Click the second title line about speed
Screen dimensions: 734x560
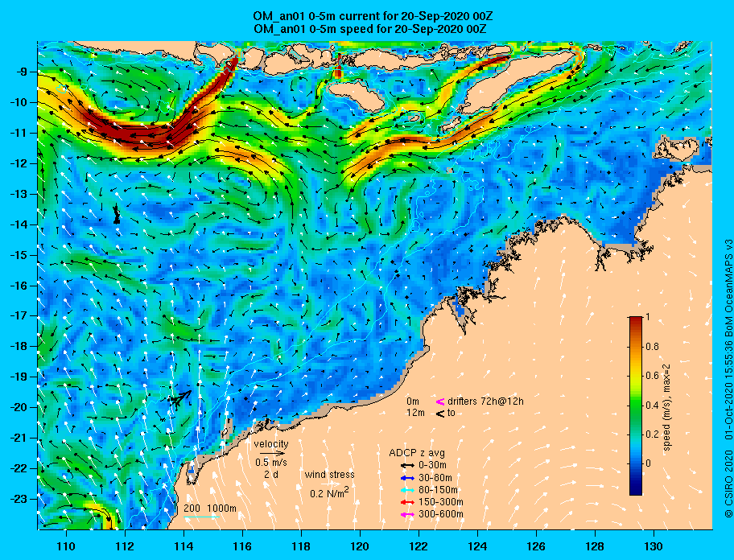[x=369, y=28]
